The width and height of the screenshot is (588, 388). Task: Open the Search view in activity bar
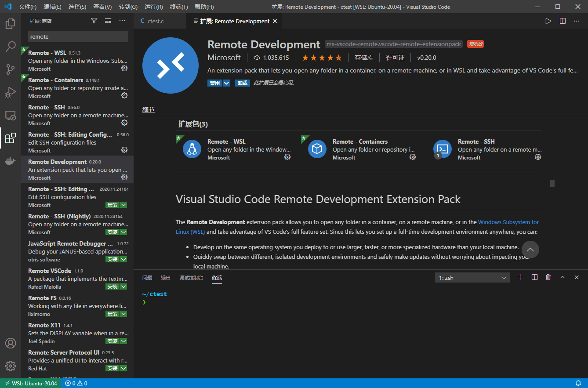click(x=11, y=47)
